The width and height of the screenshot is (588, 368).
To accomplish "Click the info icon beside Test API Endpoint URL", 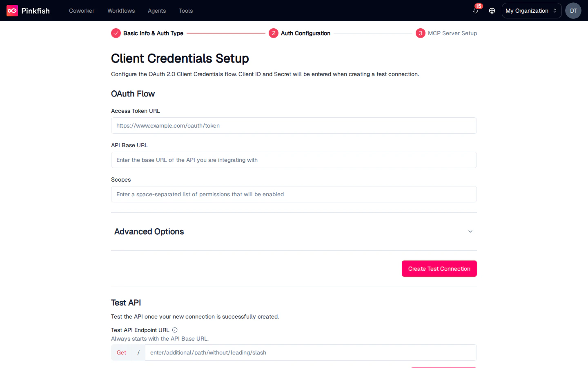I will pos(174,330).
